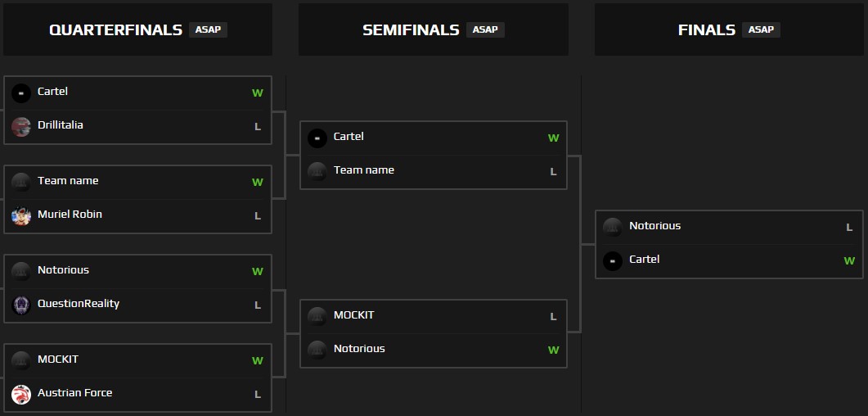Open Quarterfinals round header

115,30
